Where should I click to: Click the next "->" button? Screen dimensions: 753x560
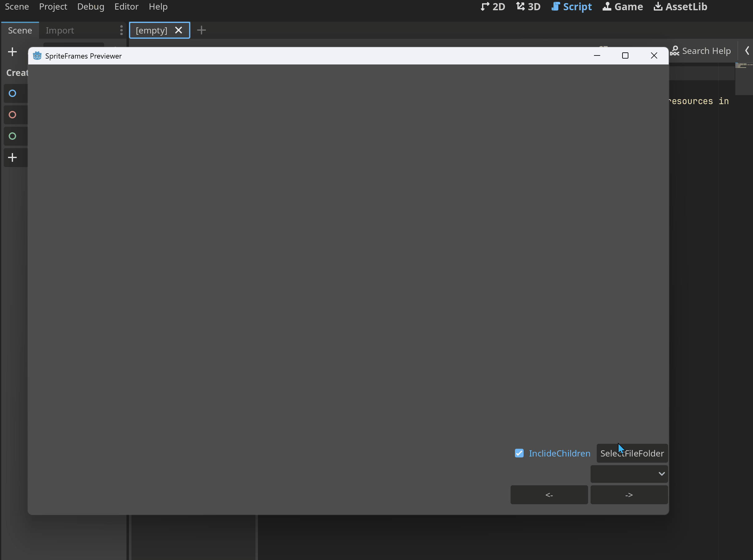(x=629, y=495)
